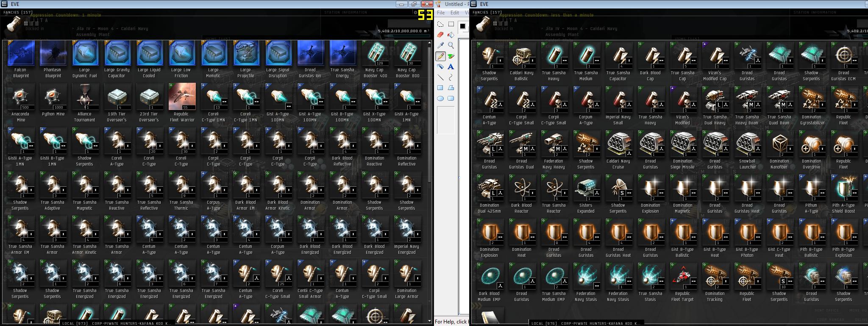Pick the Airbrush tool in Paint
Image resolution: width=868 pixels, height=326 pixels.
coord(440,67)
